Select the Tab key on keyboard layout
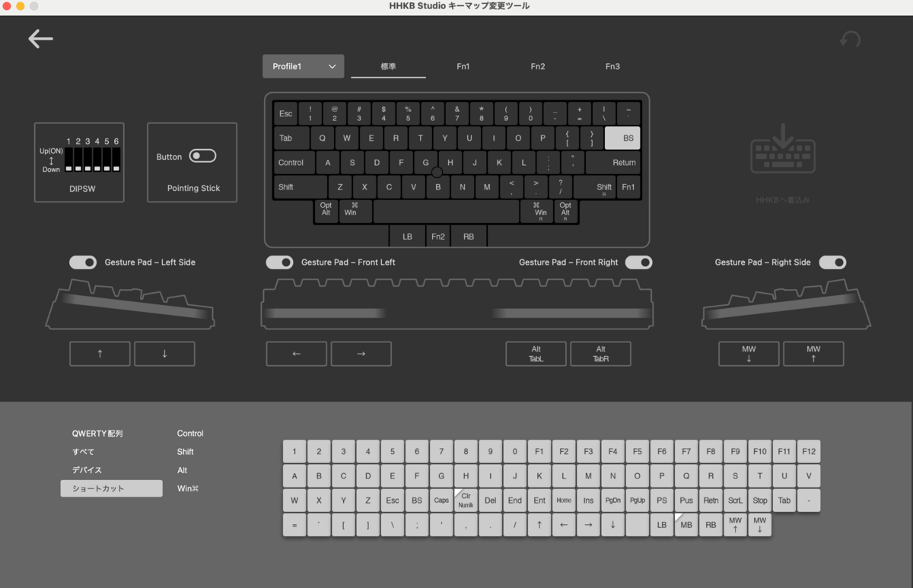Viewport: 913px width, 588px height. pyautogui.click(x=291, y=138)
